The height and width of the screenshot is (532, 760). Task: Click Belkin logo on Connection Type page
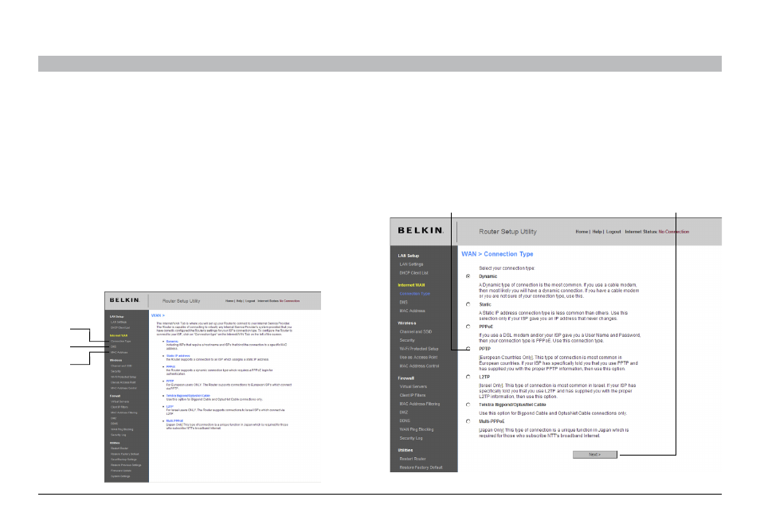point(420,231)
